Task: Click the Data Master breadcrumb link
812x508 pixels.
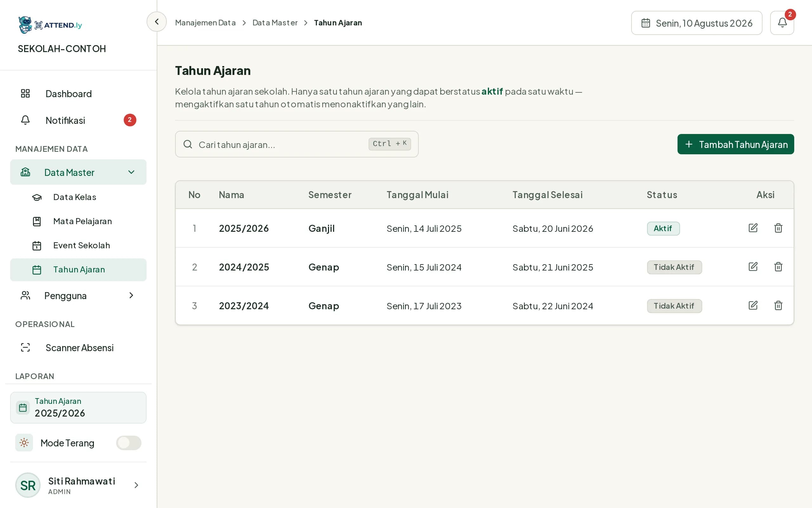Action: (275, 23)
